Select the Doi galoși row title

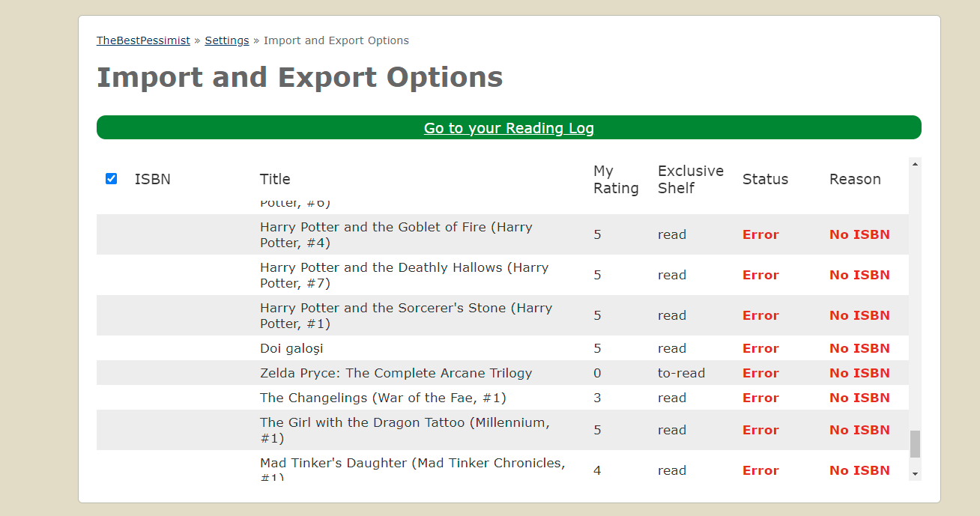[x=291, y=348]
